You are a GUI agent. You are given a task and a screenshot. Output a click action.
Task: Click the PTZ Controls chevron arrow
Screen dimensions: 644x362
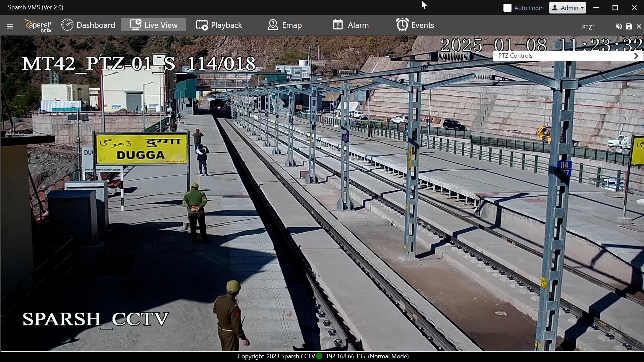point(636,56)
